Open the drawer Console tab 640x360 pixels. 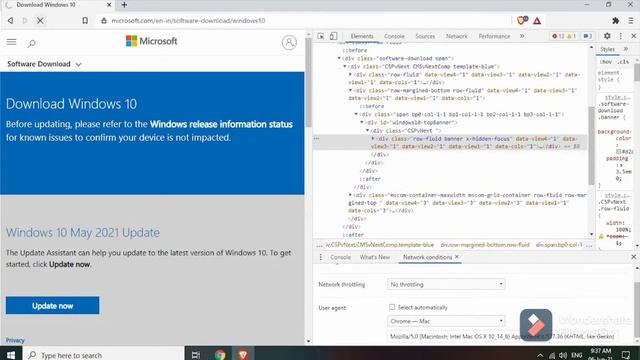[340, 257]
